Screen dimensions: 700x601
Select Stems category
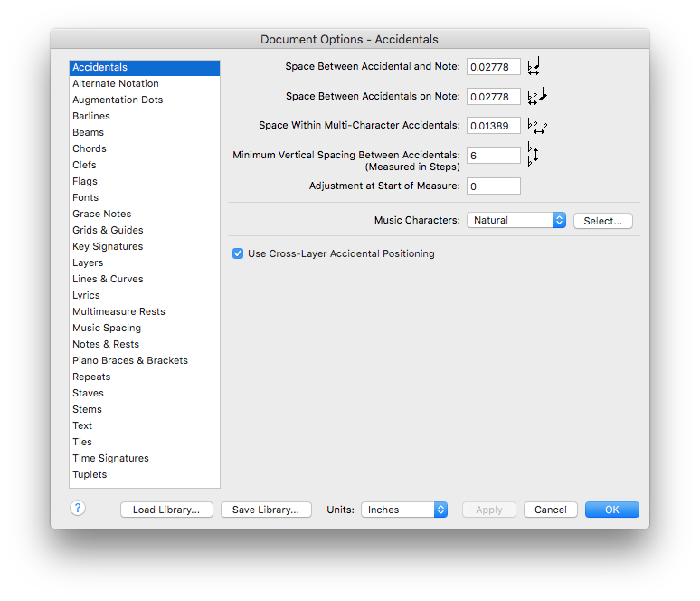coord(145,410)
